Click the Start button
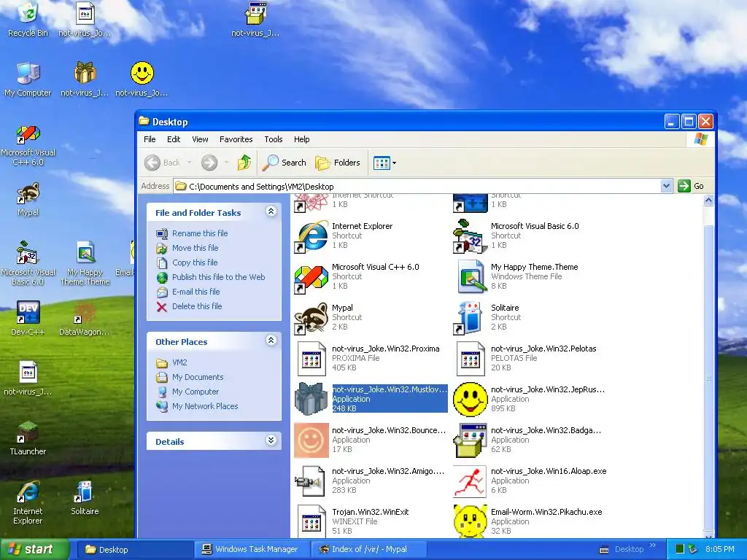 pos(34,549)
